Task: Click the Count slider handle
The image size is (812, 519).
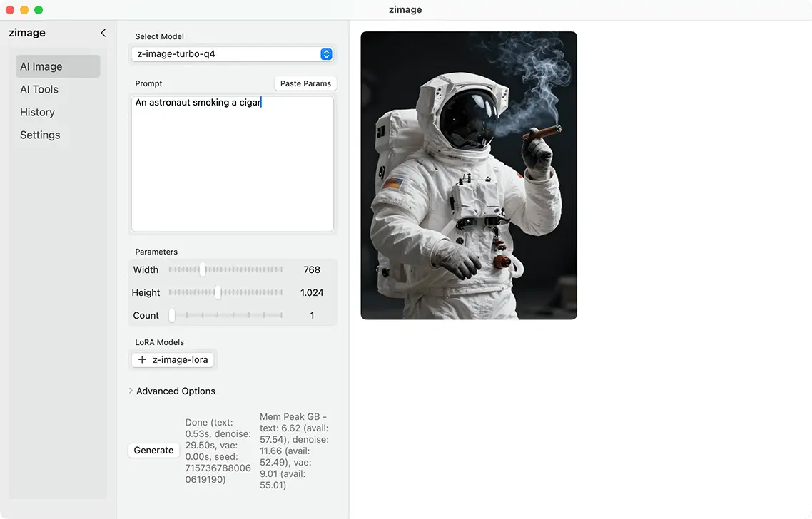Action: (172, 315)
